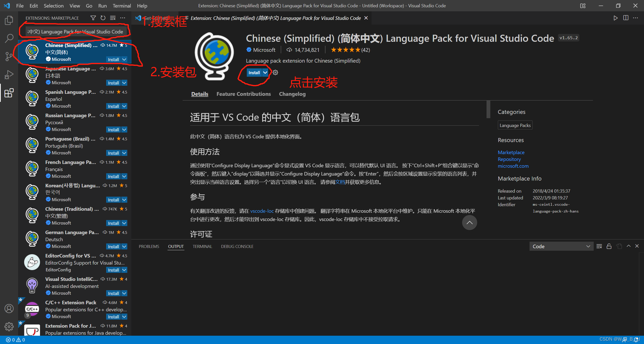The image size is (644, 344).
Task: Expand the Install dropdown arrow in details
Action: click(x=265, y=73)
